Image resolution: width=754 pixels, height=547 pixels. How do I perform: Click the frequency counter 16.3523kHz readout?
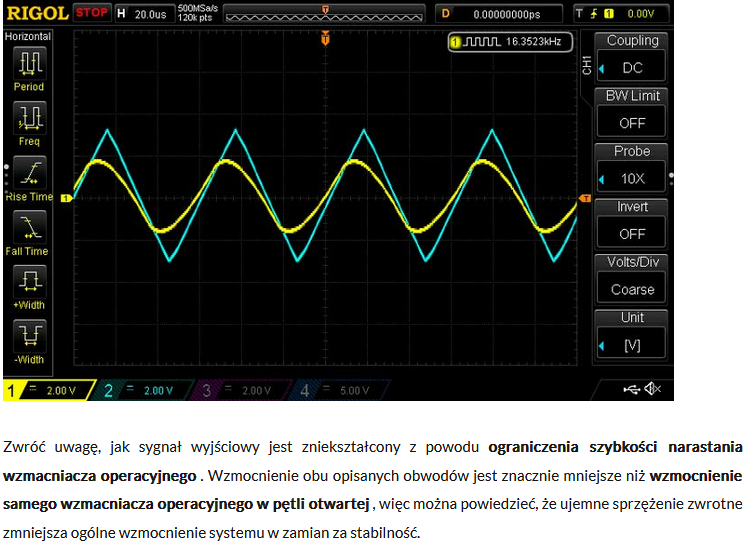pyautogui.click(x=510, y=42)
